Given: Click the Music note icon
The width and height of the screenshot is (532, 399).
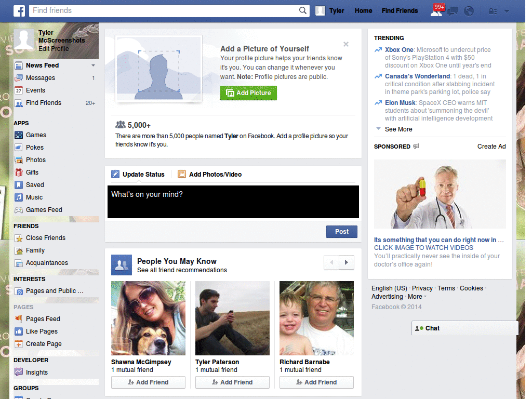Looking at the screenshot, I should tap(19, 197).
